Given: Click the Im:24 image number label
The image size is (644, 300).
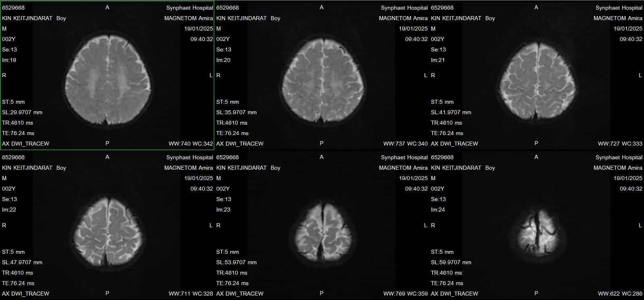Looking at the screenshot, I should tap(438, 210).
